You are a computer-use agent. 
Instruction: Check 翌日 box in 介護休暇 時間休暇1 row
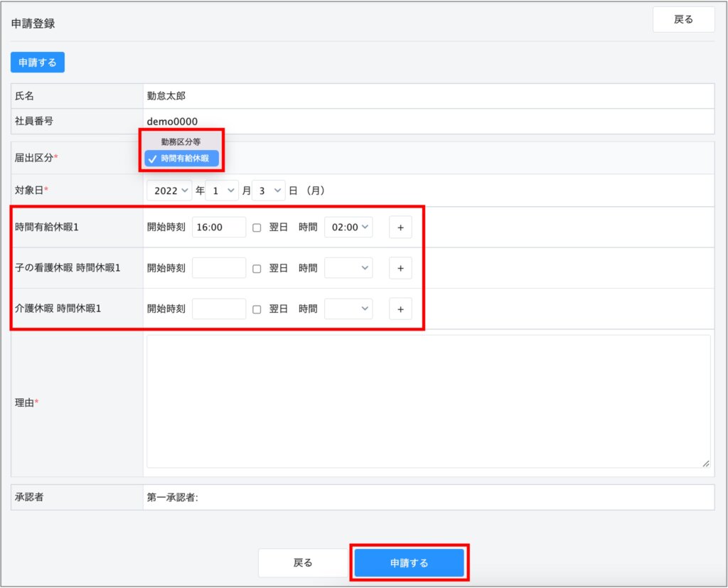(257, 309)
